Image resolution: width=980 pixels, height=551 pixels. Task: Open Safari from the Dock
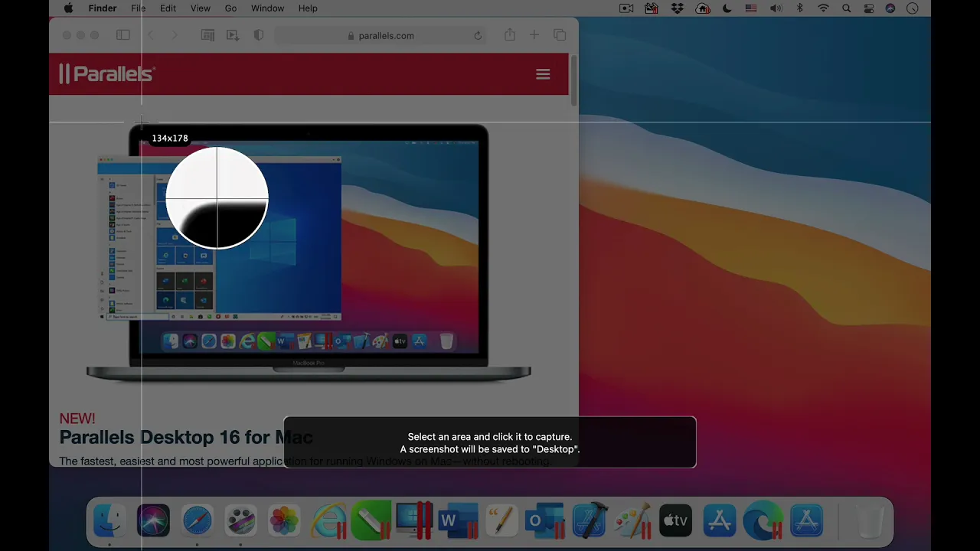197,521
